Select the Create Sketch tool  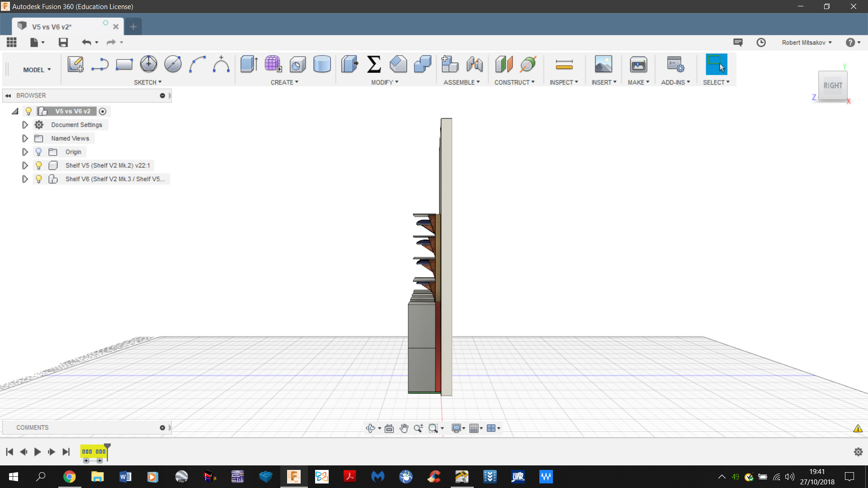coord(75,64)
